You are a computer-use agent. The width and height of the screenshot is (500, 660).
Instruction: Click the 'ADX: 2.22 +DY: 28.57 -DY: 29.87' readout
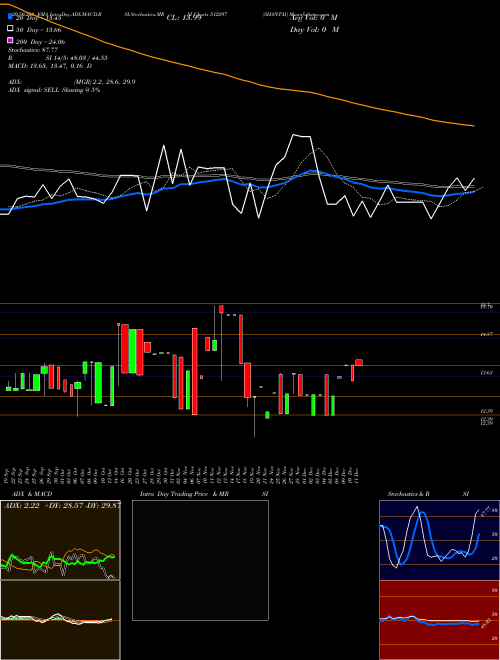pos(62,505)
